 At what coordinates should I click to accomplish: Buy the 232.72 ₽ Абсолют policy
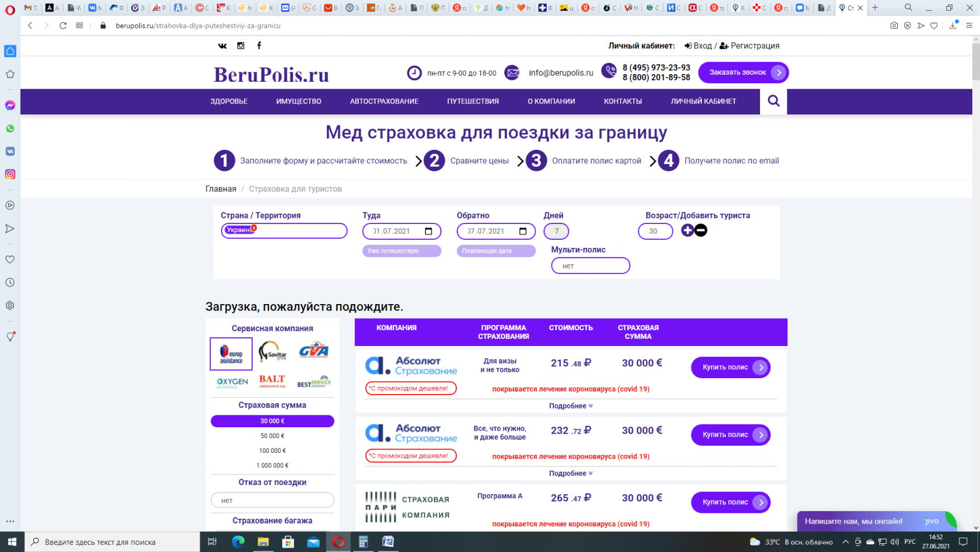pyautogui.click(x=731, y=435)
